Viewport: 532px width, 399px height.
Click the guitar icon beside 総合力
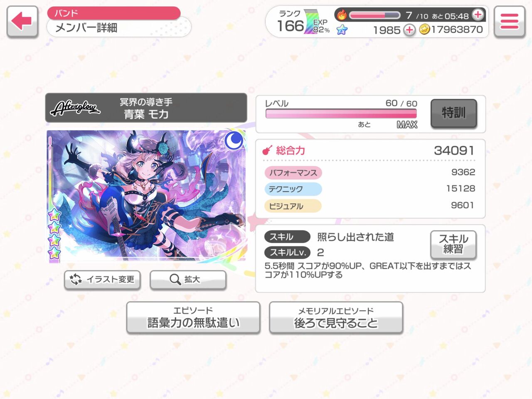click(x=267, y=150)
